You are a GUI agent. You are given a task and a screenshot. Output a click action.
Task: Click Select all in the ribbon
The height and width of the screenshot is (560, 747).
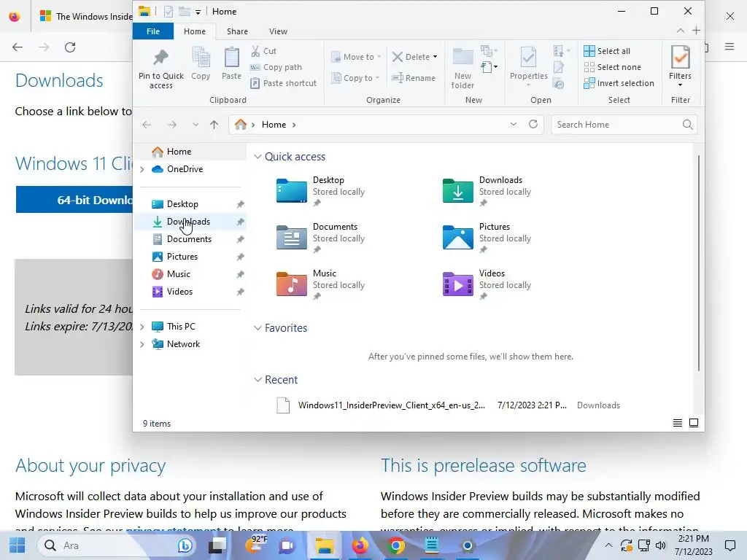coord(607,51)
